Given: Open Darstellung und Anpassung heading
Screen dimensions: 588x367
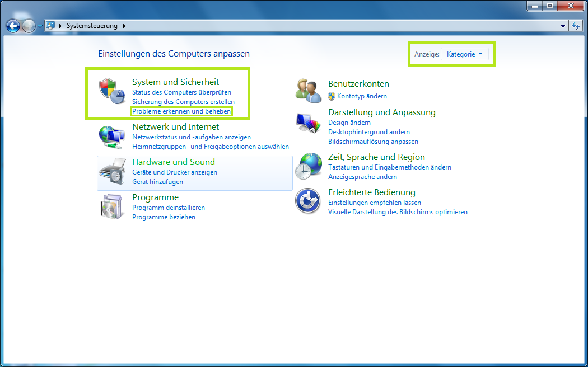Looking at the screenshot, I should [x=382, y=112].
